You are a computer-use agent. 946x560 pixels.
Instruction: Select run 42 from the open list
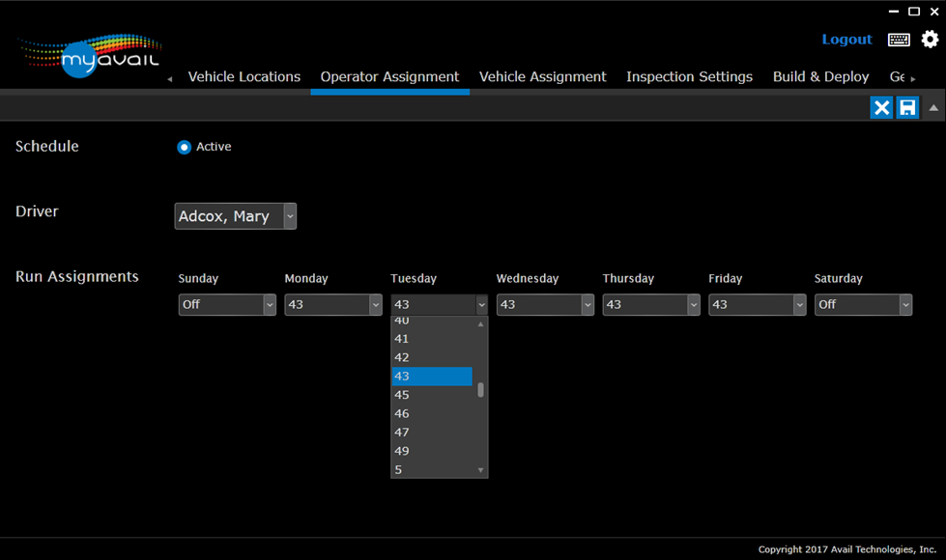(x=432, y=357)
